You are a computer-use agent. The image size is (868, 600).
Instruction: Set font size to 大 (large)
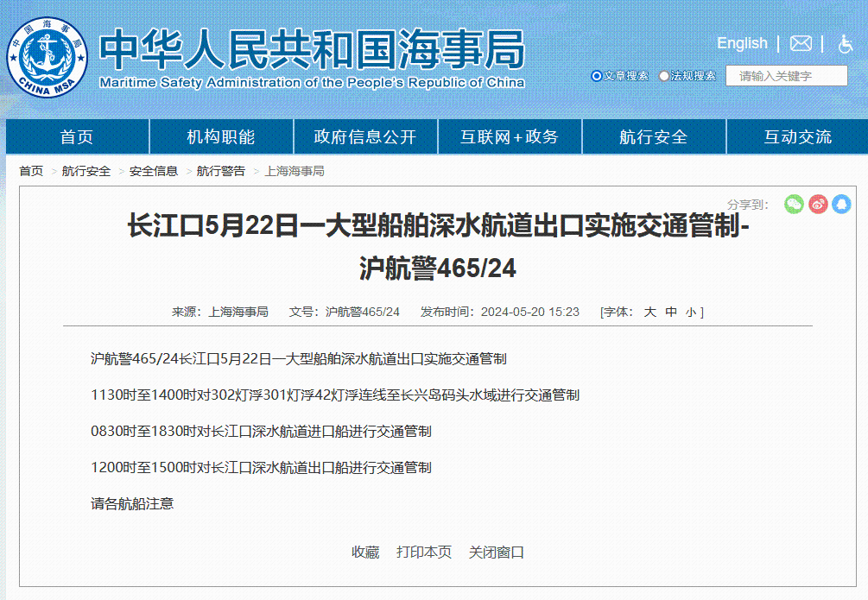tap(649, 312)
